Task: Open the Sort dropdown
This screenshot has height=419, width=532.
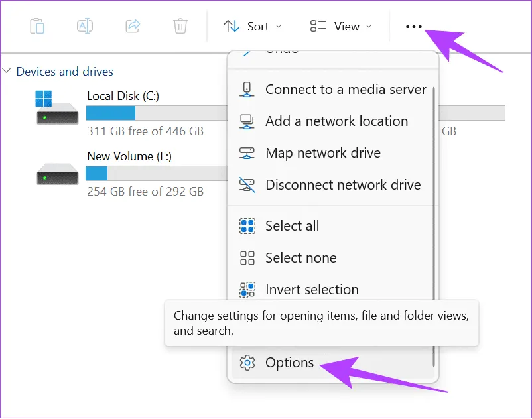Action: coord(253,27)
